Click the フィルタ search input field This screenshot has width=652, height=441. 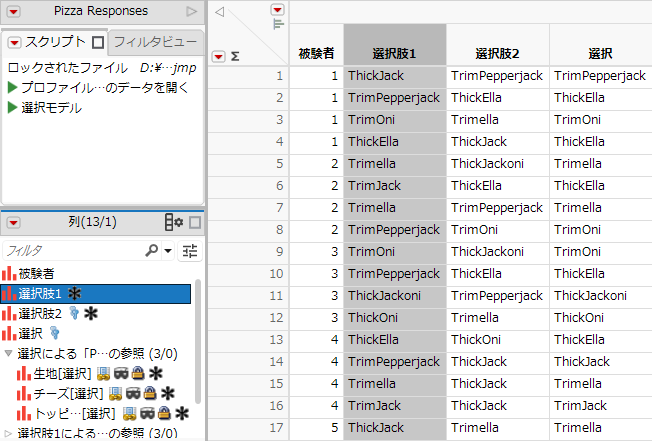tap(73, 251)
